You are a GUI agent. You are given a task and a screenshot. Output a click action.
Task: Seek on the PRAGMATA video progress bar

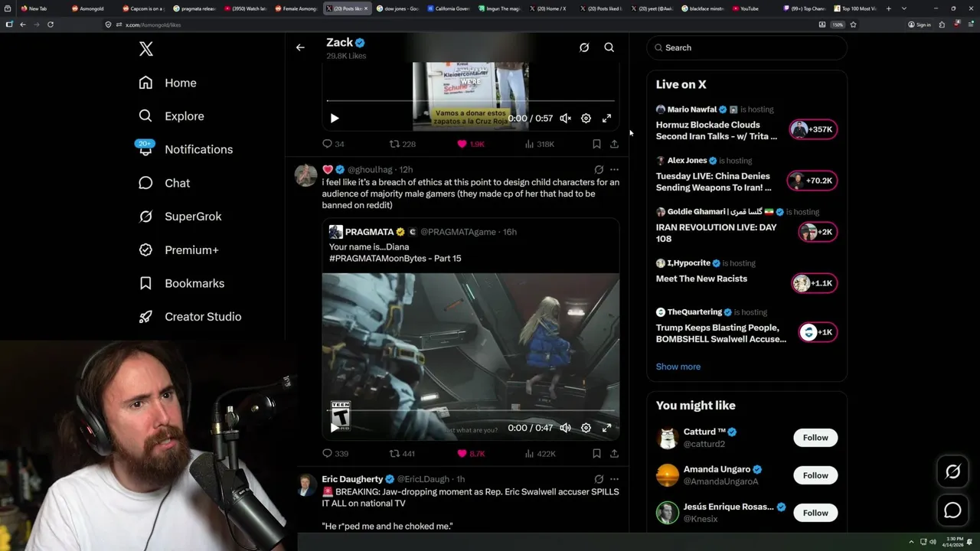tap(470, 411)
